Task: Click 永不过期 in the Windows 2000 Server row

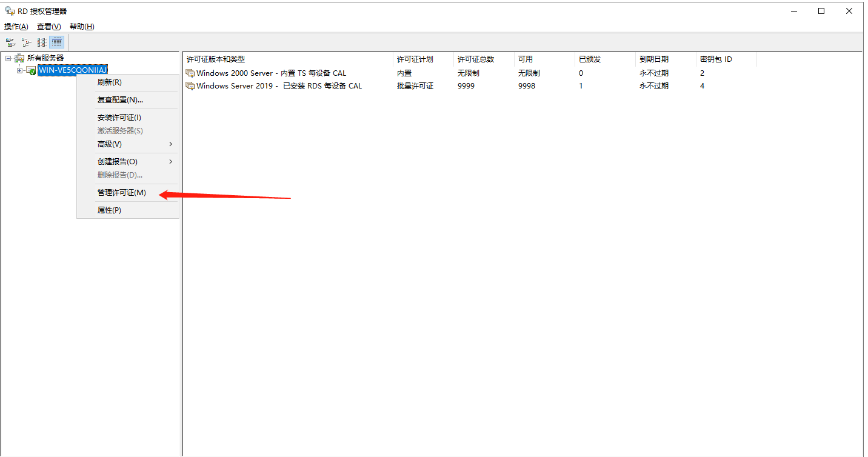Action: pyautogui.click(x=654, y=73)
